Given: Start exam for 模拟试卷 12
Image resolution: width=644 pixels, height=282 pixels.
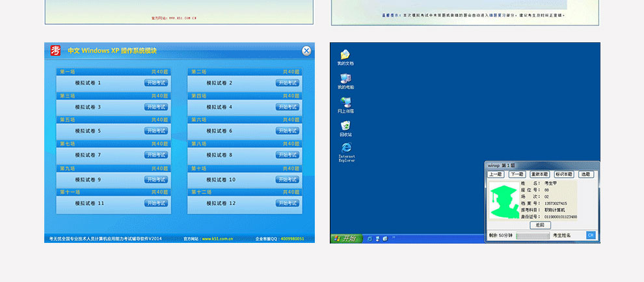Looking at the screenshot, I should tap(288, 203).
